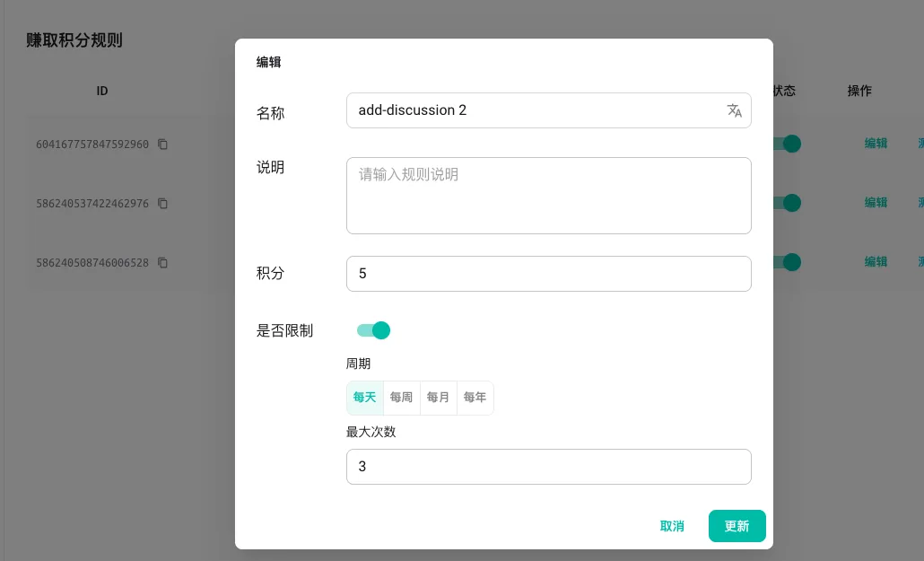Click the 操作 column header
The image size is (924, 561).
pos(859,91)
